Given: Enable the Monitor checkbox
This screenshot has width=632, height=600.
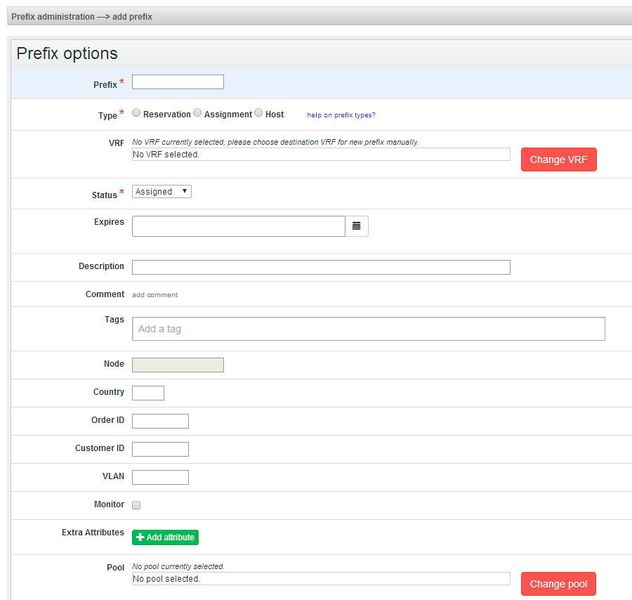Looking at the screenshot, I should (x=137, y=505).
